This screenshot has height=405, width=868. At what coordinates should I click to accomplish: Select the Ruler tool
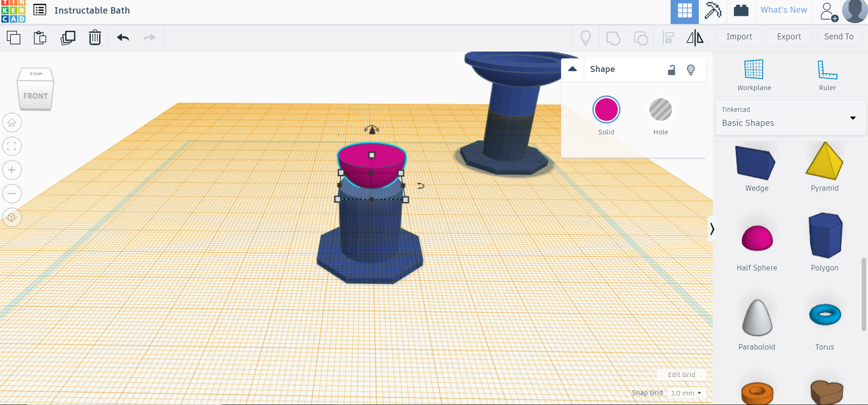pyautogui.click(x=827, y=75)
